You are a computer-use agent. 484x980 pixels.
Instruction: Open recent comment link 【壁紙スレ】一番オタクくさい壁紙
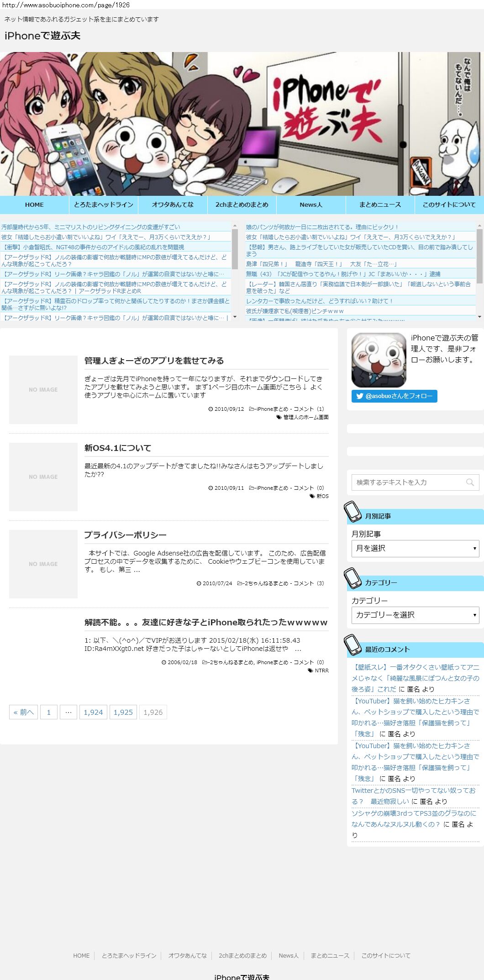416,678
